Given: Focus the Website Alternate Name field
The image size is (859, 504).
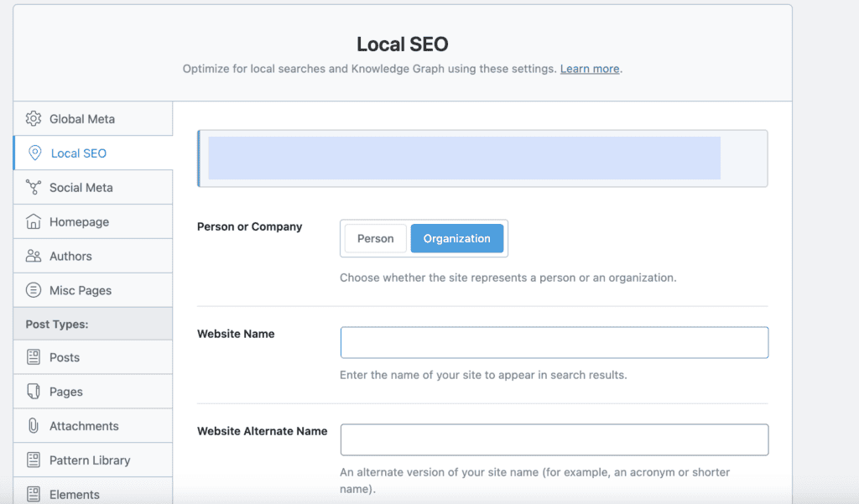Looking at the screenshot, I should pyautogui.click(x=554, y=439).
